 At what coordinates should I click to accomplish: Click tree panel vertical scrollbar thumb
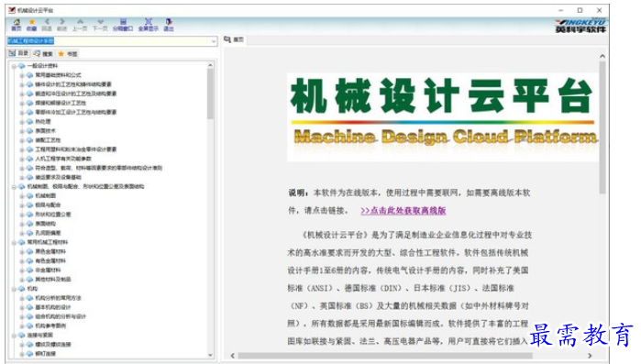(x=211, y=94)
